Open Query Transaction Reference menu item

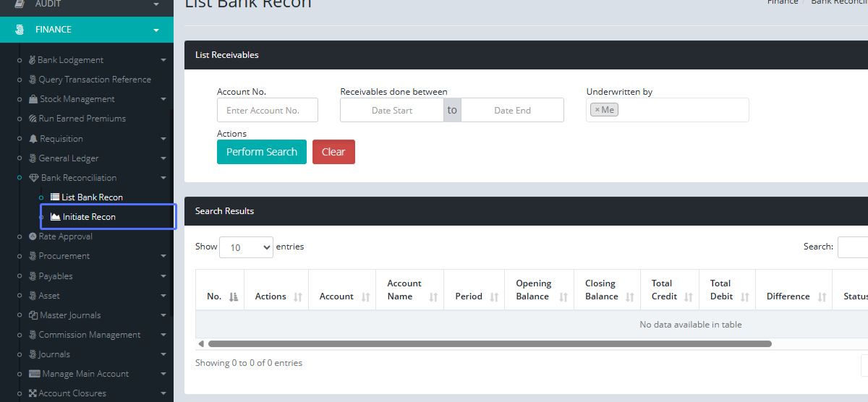(x=94, y=80)
